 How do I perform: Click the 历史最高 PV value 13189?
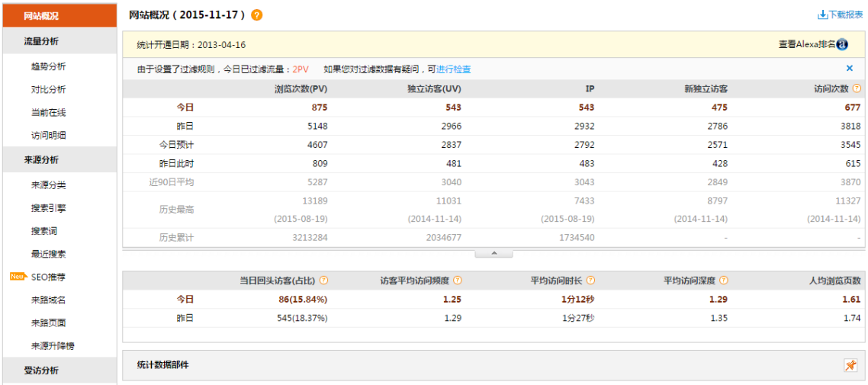pyautogui.click(x=316, y=201)
